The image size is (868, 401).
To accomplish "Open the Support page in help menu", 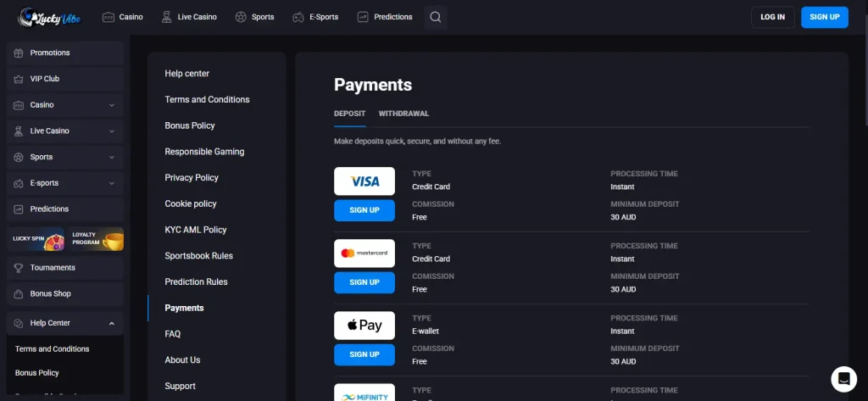I will [x=180, y=386].
